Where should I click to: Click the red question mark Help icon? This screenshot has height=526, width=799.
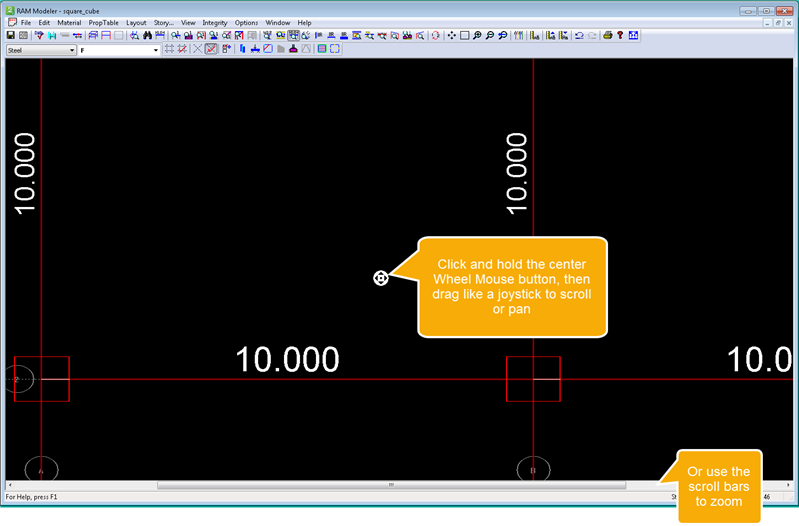[620, 35]
